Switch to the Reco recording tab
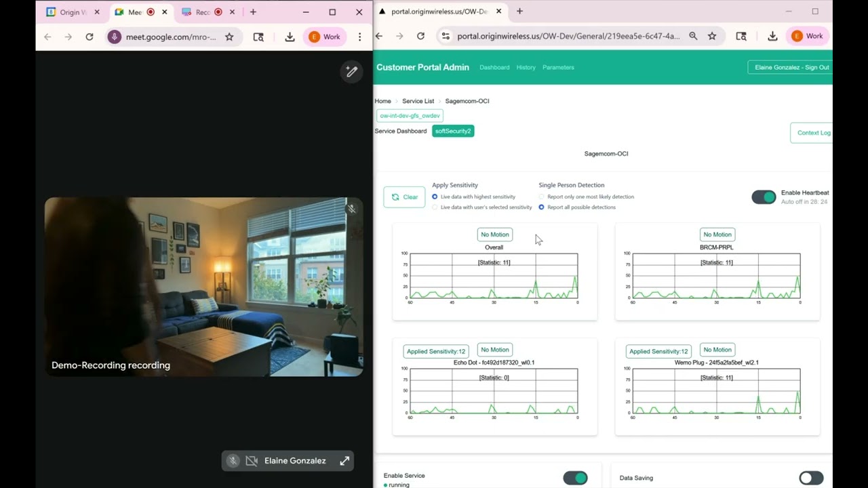Screen dimensions: 868x488 209,12
